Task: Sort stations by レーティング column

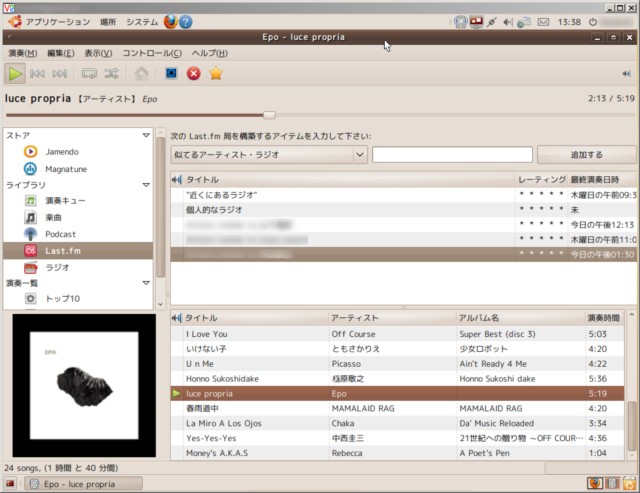Action: [x=542, y=180]
